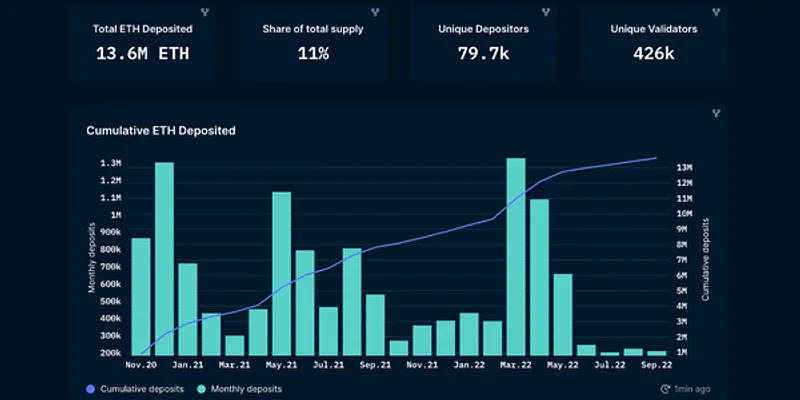The width and height of the screenshot is (800, 400).
Task: Click the refresh clock icon beside 1min ago
Action: pos(666,389)
